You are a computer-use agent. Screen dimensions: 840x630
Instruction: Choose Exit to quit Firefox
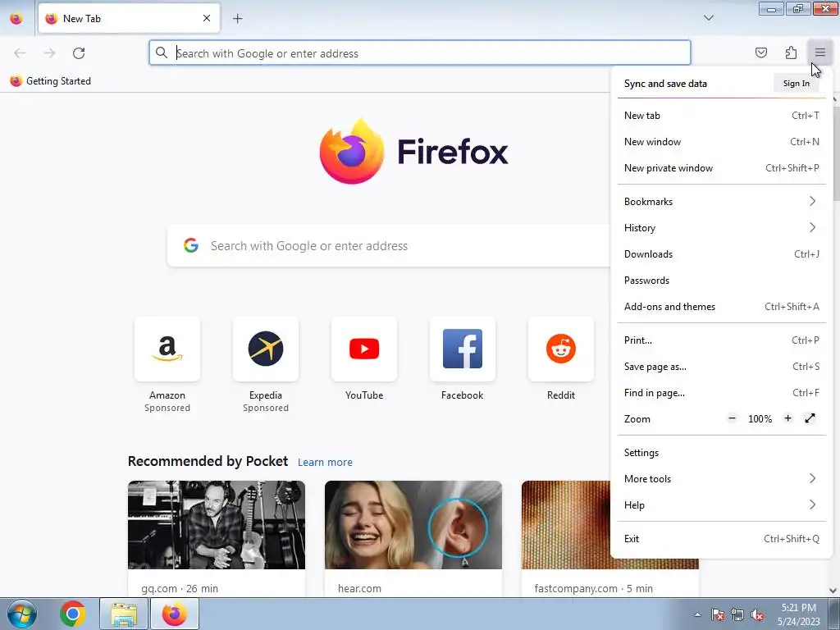pyautogui.click(x=721, y=539)
